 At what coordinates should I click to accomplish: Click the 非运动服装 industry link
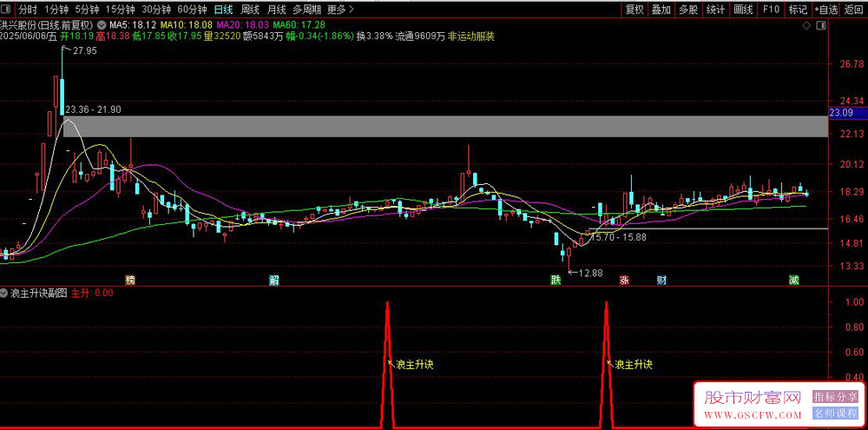point(471,36)
